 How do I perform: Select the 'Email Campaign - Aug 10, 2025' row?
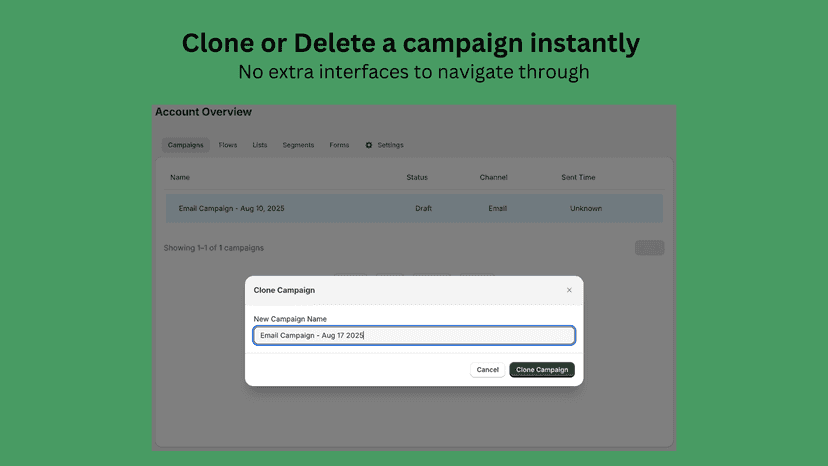[414, 208]
